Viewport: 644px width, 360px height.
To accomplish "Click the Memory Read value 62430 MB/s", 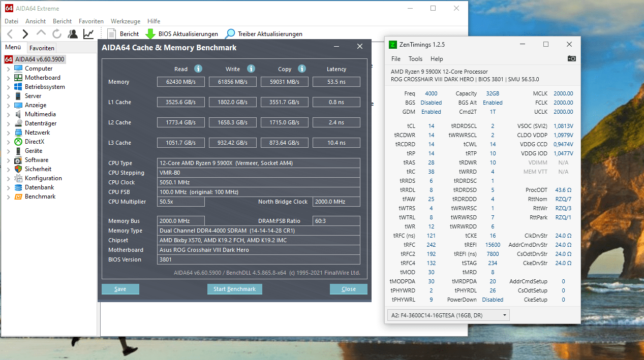I will point(181,82).
